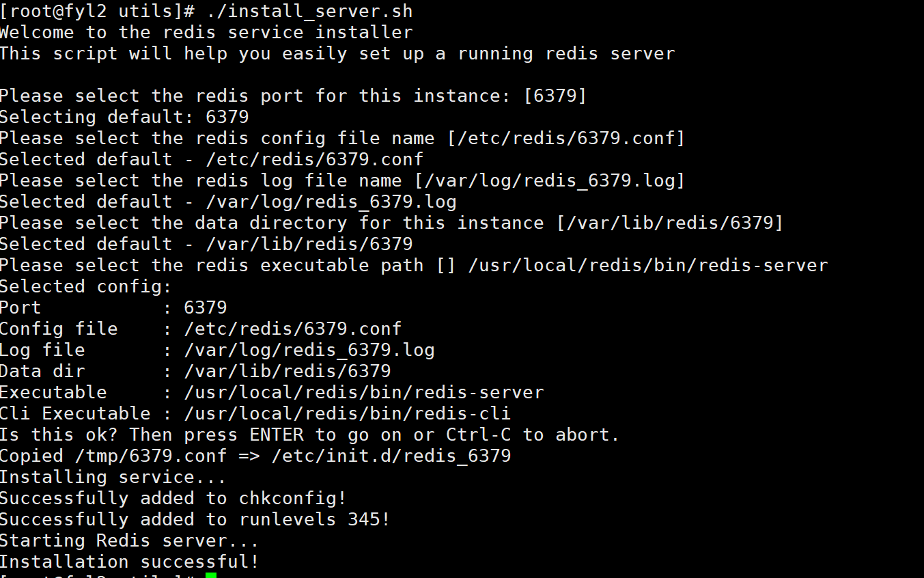Click the 'Port : 6379' line
924x578 pixels.
[113, 307]
